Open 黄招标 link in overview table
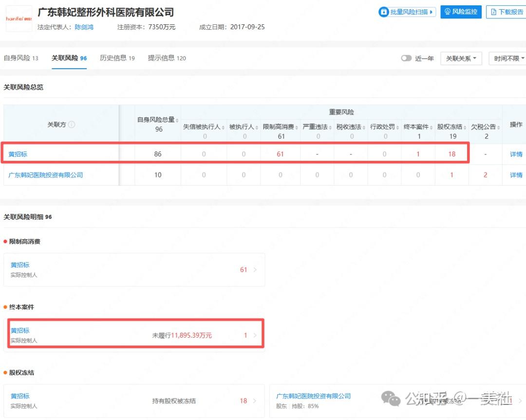 (x=18, y=154)
